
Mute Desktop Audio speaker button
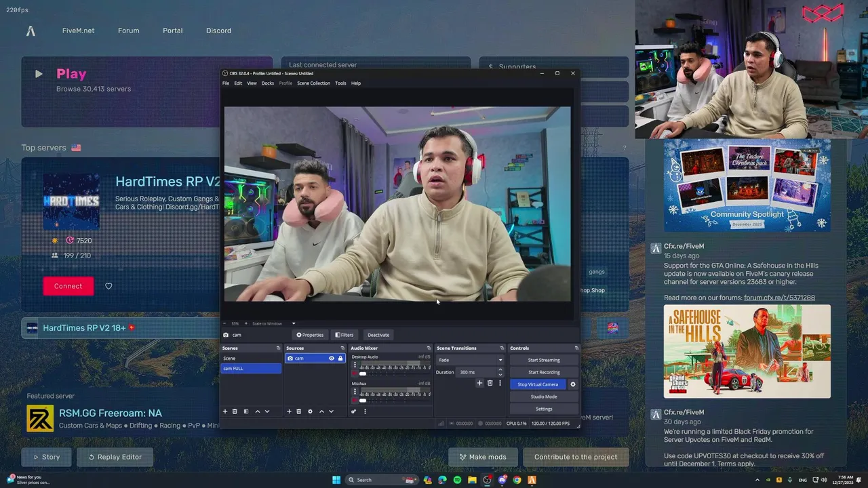point(354,373)
